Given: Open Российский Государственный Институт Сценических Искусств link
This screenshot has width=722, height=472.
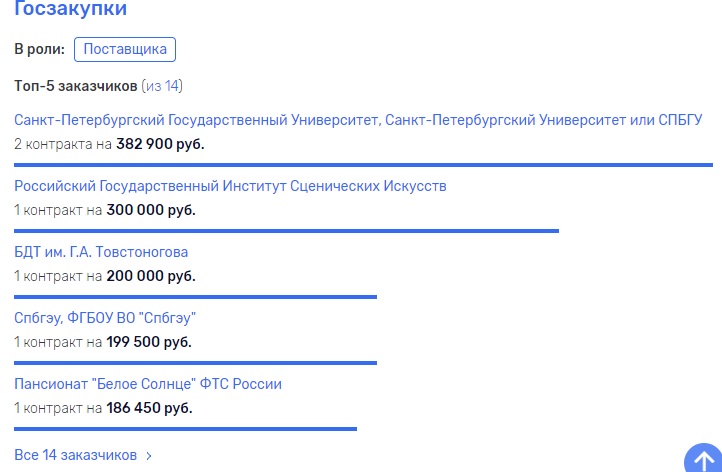Looking at the screenshot, I should 230,186.
